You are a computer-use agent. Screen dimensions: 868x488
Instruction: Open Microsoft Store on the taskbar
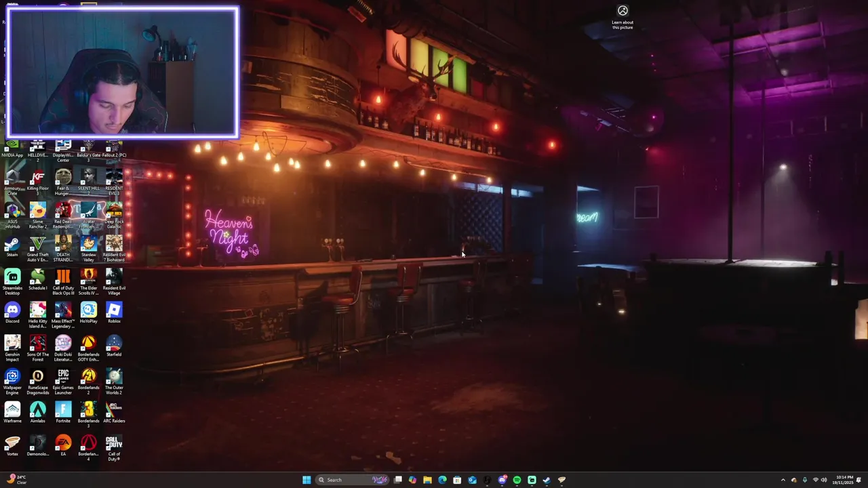tap(457, 480)
